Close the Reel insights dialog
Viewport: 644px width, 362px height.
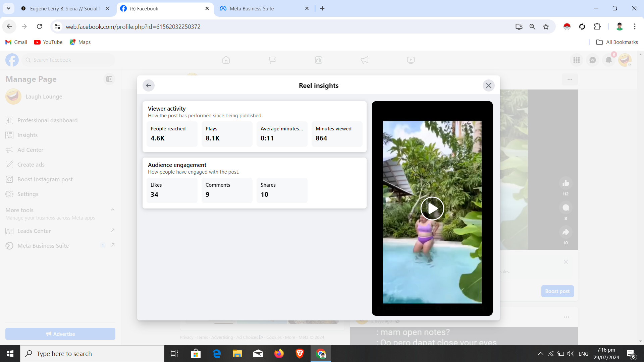coord(488,85)
